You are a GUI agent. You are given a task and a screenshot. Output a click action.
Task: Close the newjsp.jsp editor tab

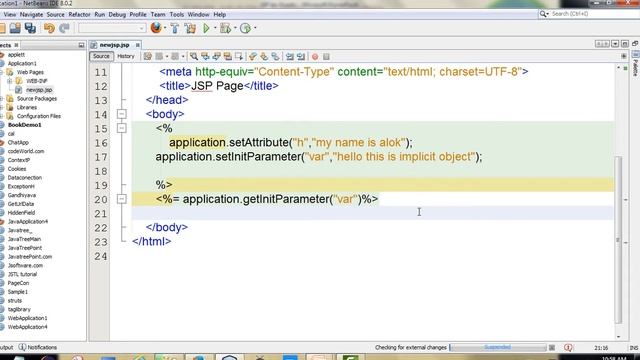click(x=138, y=45)
